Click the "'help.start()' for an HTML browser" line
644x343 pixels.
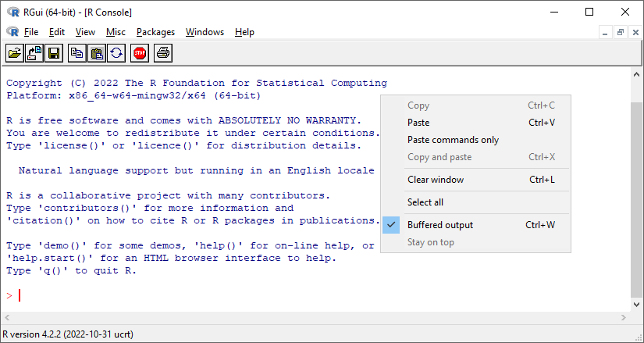(171, 259)
